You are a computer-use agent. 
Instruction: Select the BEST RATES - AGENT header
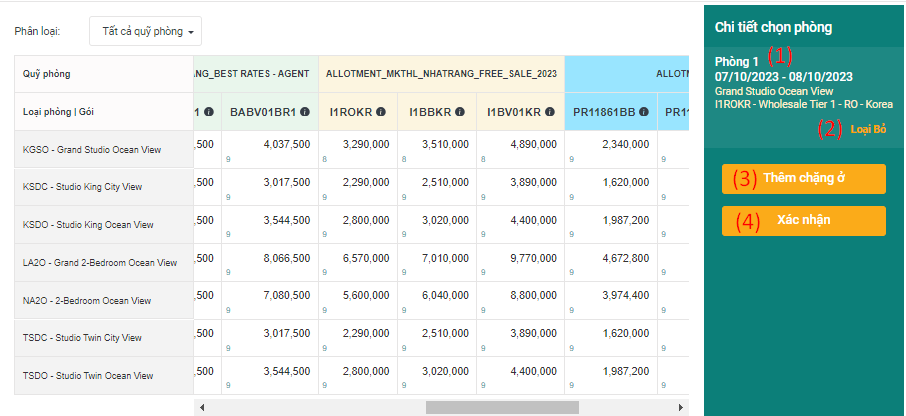click(254, 74)
